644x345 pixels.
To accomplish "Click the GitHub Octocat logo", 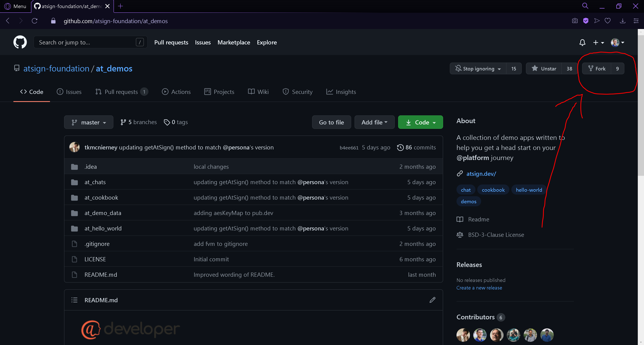I will tap(20, 42).
